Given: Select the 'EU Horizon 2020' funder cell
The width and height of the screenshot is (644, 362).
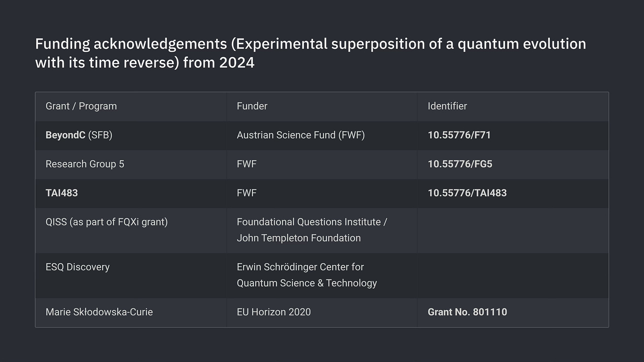Looking at the screenshot, I should tap(274, 312).
